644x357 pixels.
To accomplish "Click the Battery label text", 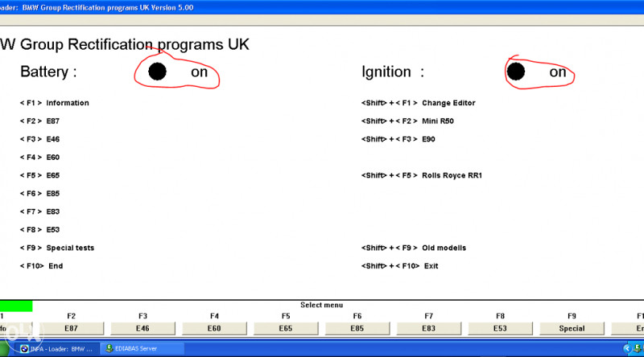I will [x=48, y=72].
